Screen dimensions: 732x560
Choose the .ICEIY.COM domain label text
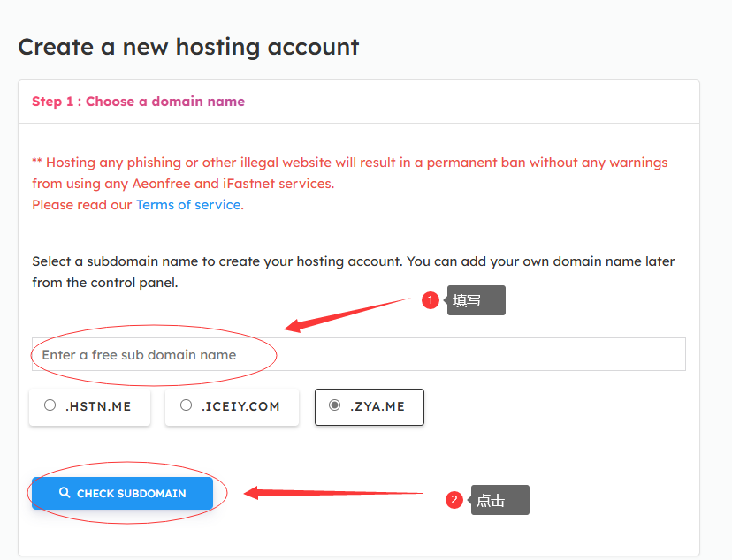(x=240, y=406)
